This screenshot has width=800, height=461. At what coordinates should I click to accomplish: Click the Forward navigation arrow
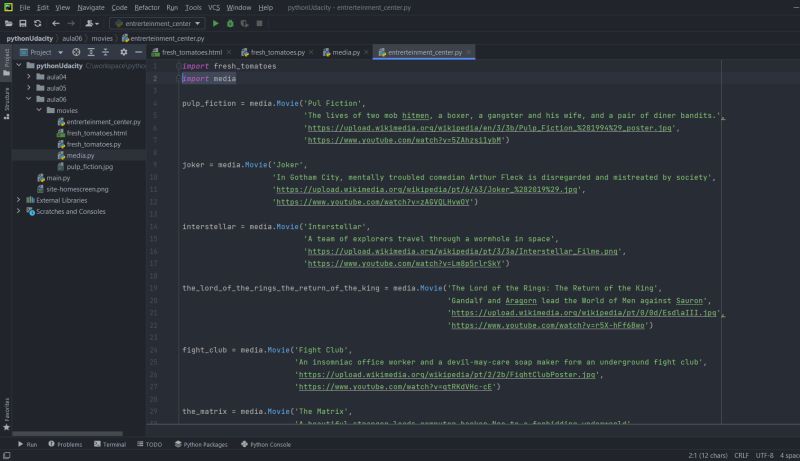(71, 23)
